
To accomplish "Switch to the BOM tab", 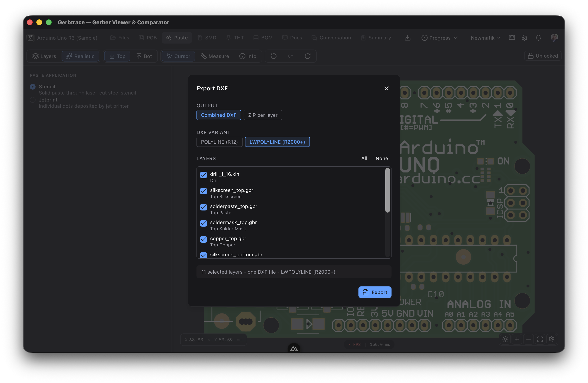I will [x=263, y=38].
